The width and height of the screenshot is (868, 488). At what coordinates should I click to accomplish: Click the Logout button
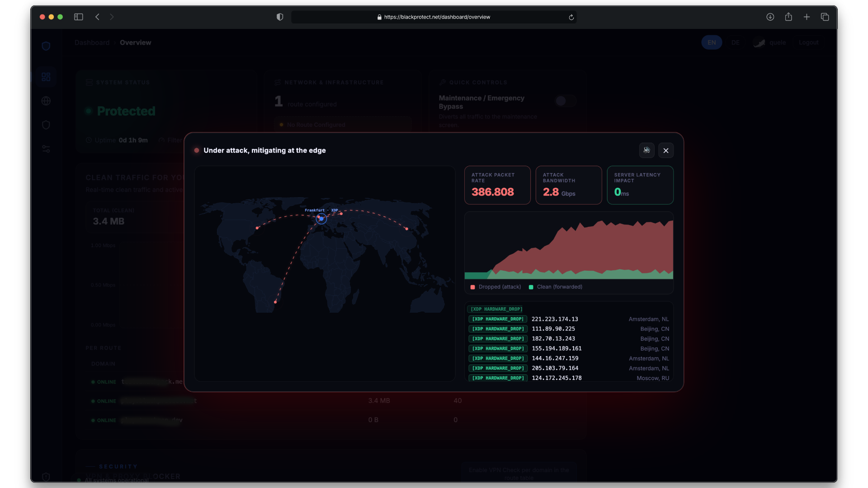[x=808, y=42]
